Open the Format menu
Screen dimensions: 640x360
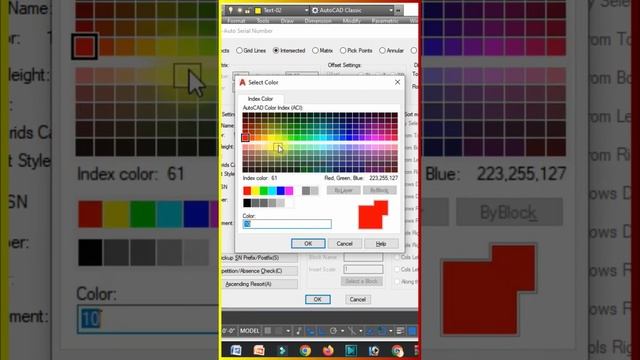pyautogui.click(x=236, y=21)
